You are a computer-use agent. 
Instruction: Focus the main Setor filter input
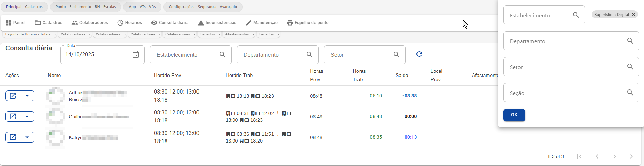[365, 55]
